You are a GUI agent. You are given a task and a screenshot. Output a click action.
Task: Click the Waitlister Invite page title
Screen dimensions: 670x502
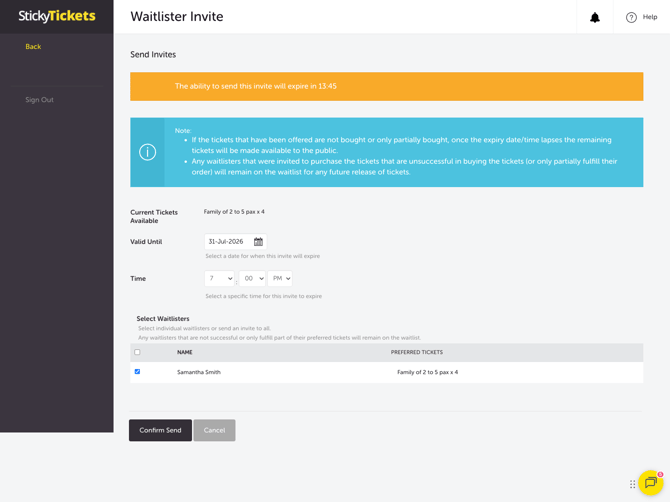pos(177,17)
